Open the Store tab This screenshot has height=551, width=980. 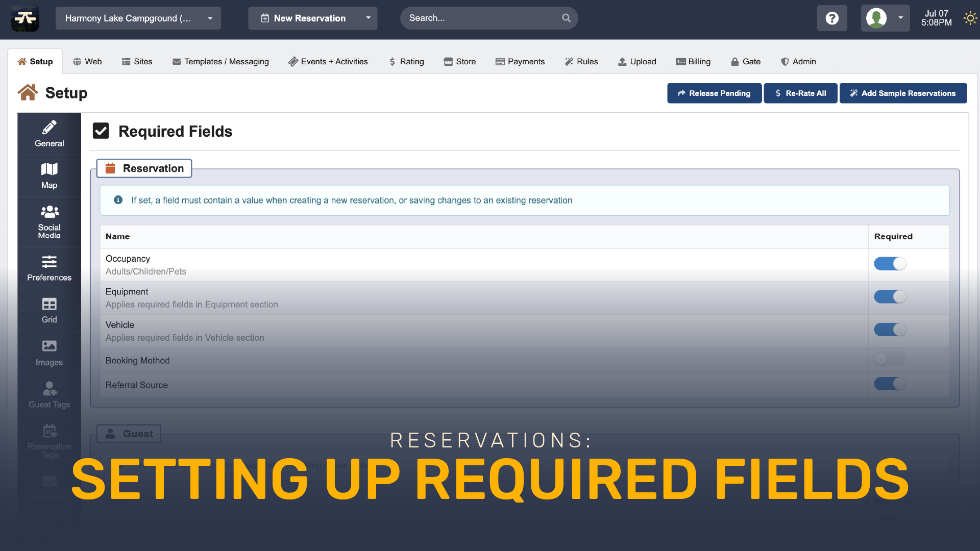point(459,62)
